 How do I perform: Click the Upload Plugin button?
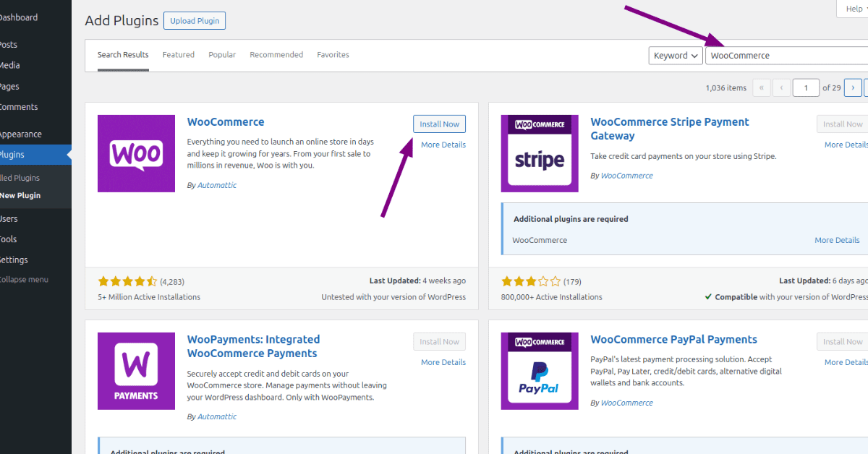[195, 21]
